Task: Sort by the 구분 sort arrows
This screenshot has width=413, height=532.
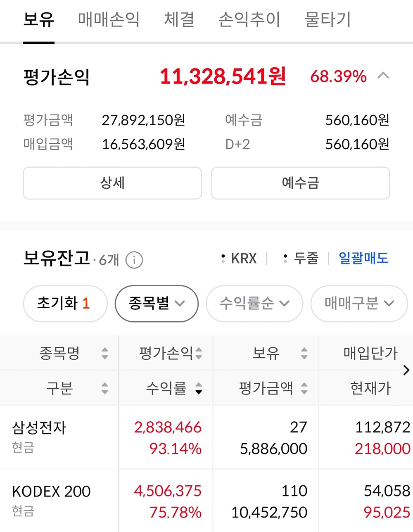Action: point(105,388)
